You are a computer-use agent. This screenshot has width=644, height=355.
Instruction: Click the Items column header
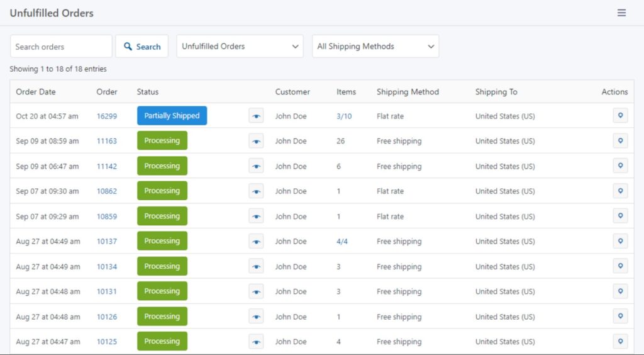tap(347, 92)
